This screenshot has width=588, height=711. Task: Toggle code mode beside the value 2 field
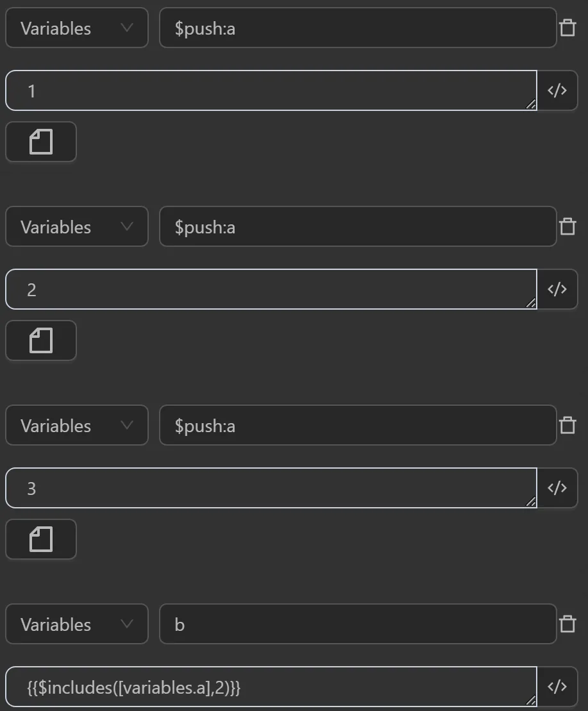(557, 289)
